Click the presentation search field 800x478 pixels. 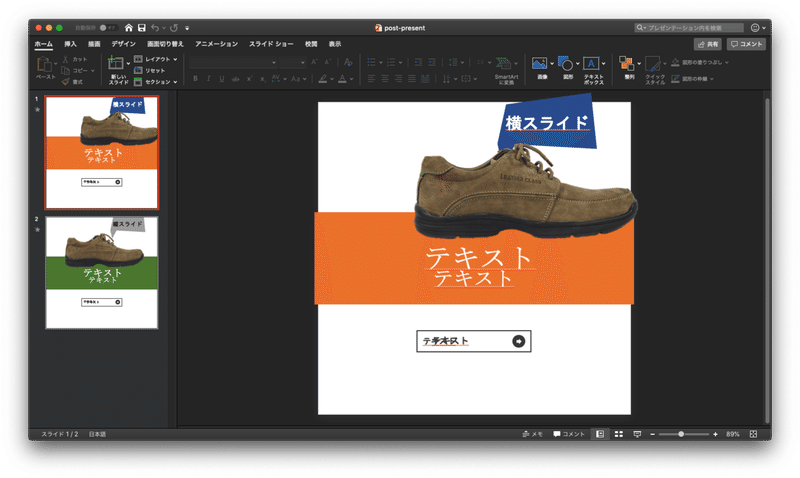[689, 28]
